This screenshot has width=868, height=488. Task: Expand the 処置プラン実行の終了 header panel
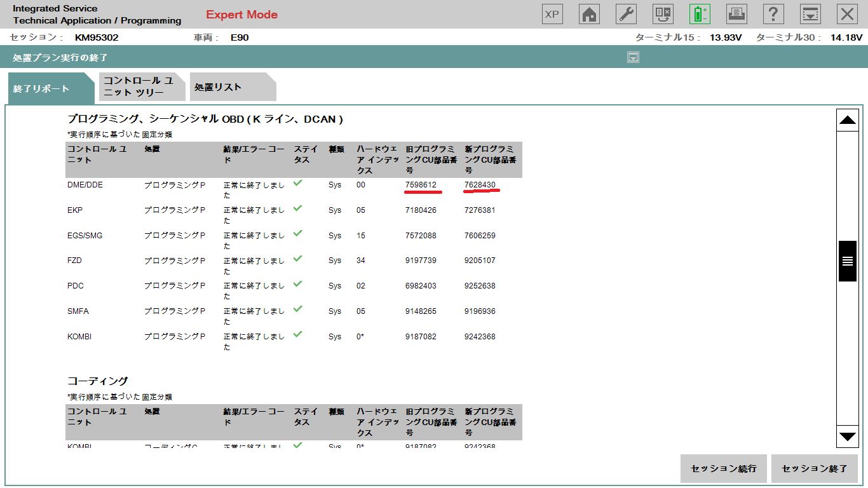pos(632,58)
